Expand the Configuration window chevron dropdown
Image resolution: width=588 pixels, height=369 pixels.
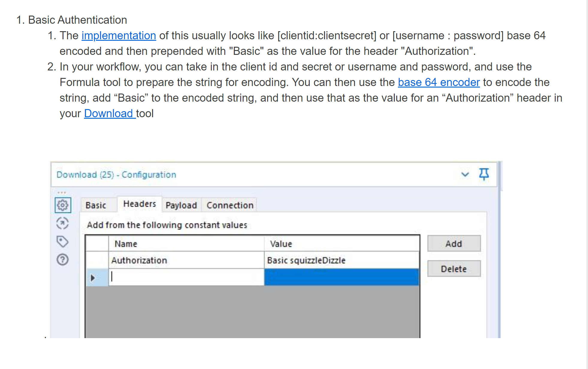[x=465, y=174]
